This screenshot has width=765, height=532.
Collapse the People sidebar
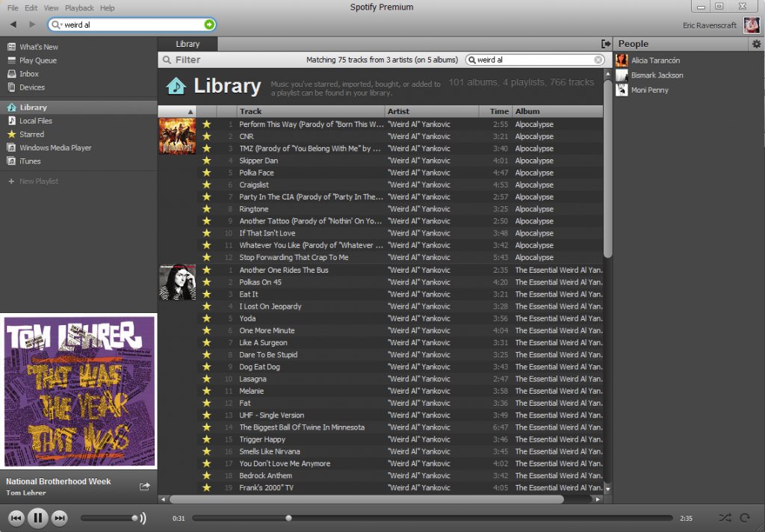pos(605,44)
